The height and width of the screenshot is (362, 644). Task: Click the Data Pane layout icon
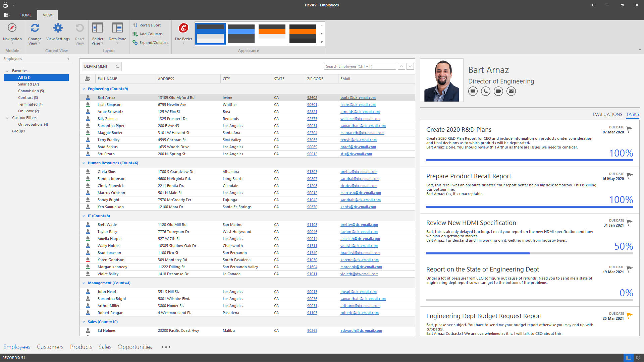click(117, 28)
